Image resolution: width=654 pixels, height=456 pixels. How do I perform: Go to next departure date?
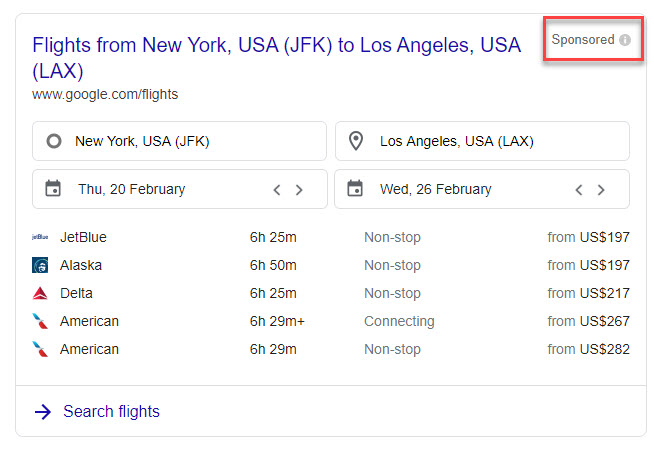click(299, 190)
